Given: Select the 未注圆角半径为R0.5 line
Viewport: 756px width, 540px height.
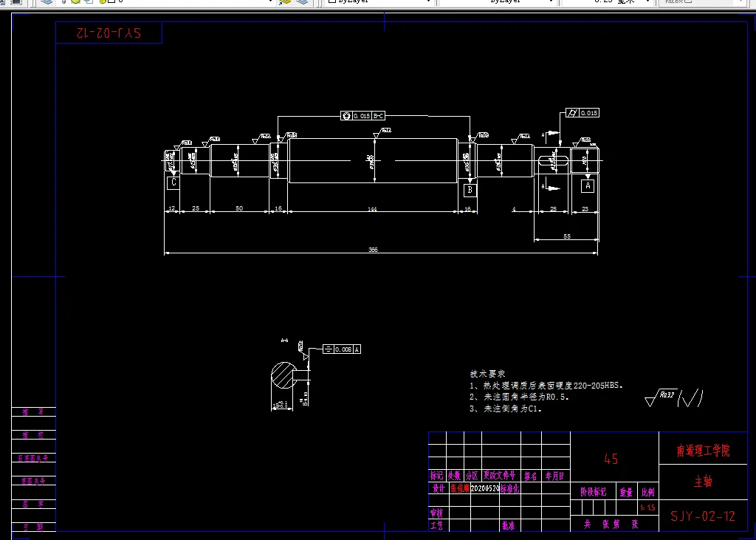Looking at the screenshot, I should pos(519,397).
